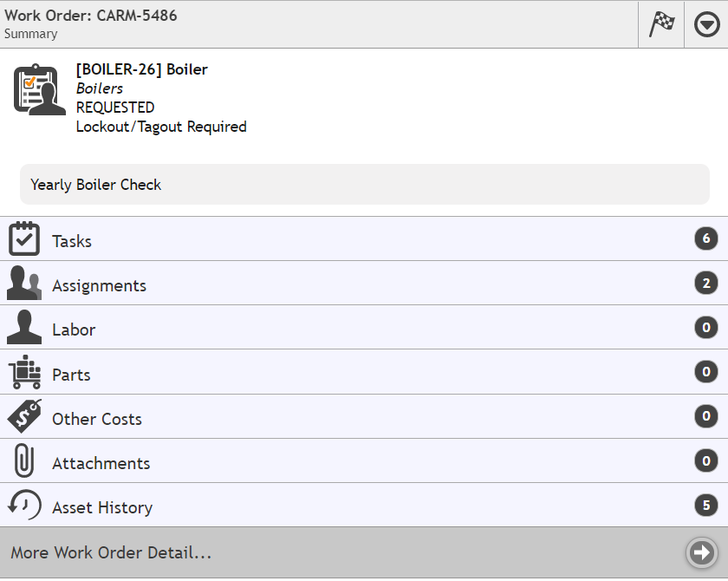728x581 pixels.
Task: Click the Other Costs price tag icon
Action: 24,417
